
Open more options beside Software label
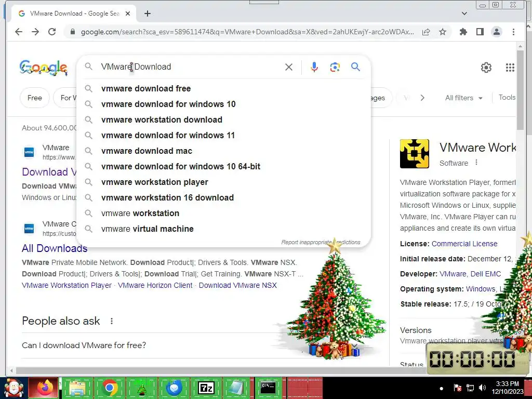point(476,163)
